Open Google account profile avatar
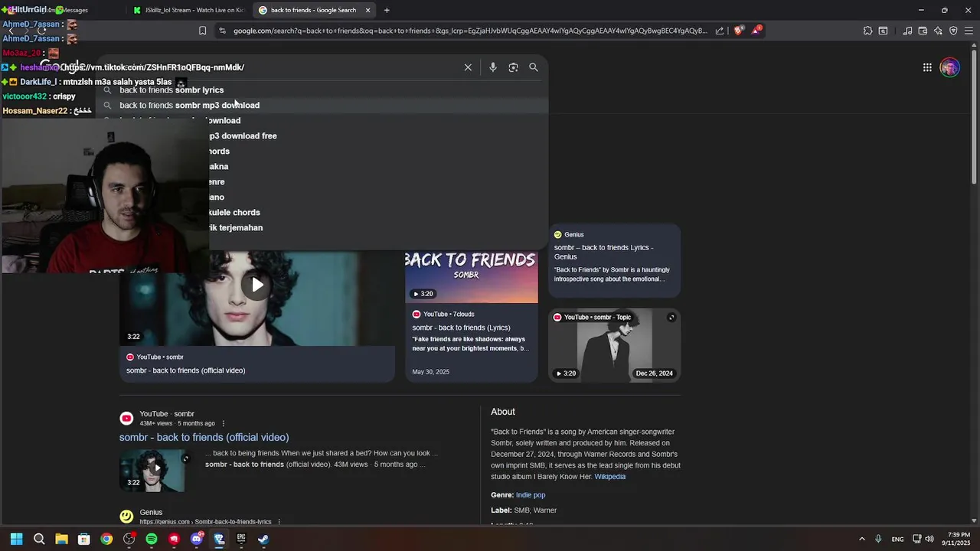 (949, 67)
